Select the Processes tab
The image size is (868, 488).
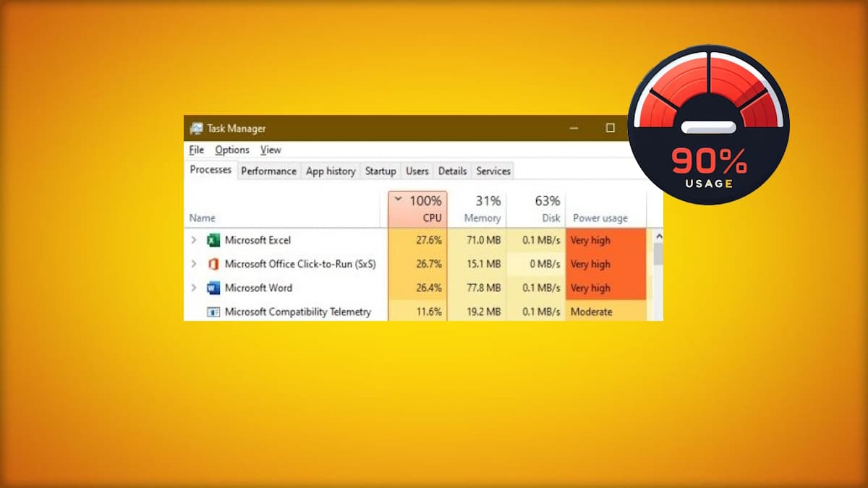210,170
